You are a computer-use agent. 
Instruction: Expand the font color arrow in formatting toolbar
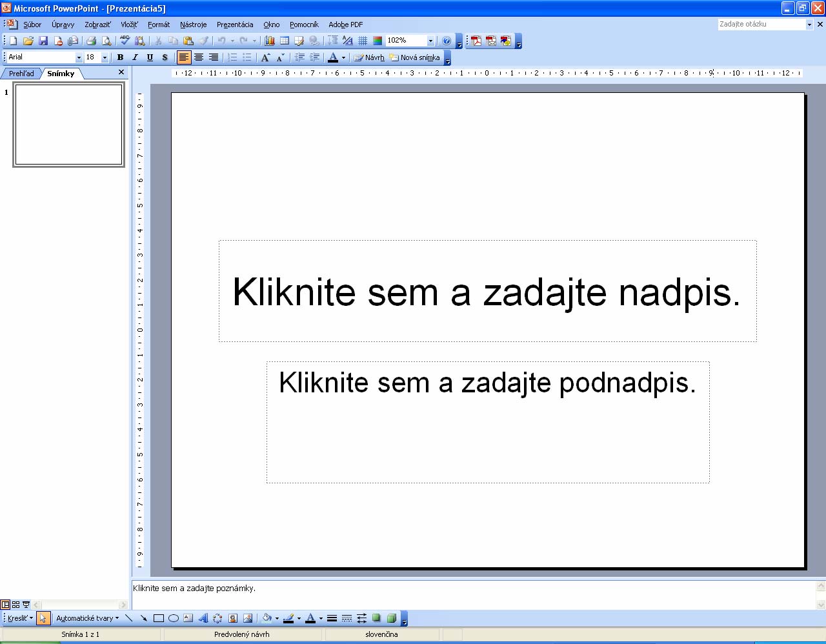[x=343, y=57]
